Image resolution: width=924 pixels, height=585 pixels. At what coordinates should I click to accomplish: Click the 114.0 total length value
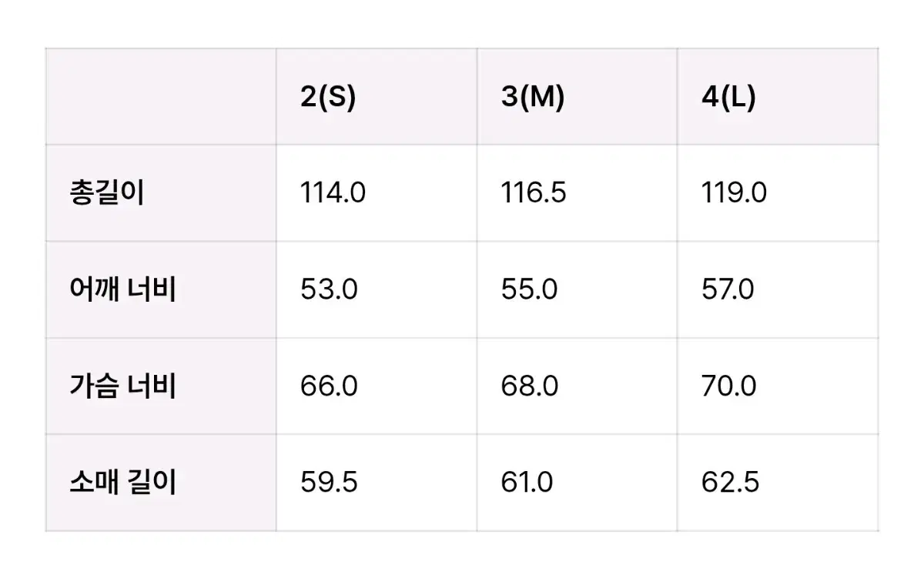[x=333, y=193]
